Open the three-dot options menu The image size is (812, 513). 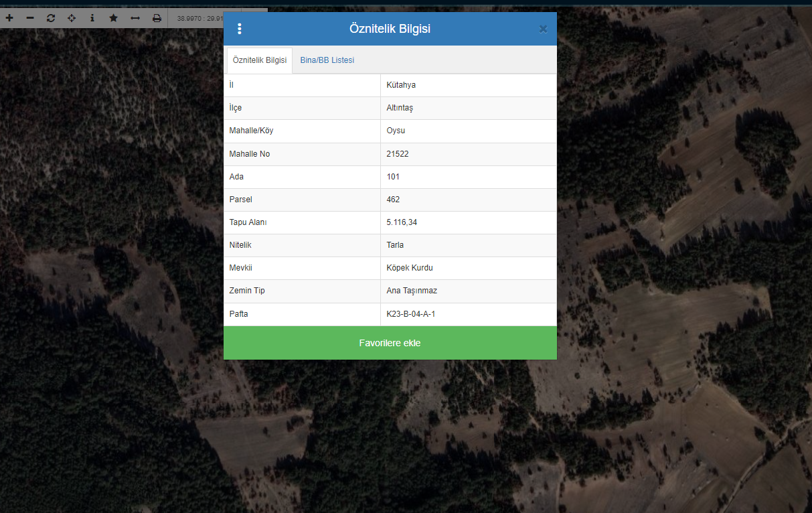(240, 29)
